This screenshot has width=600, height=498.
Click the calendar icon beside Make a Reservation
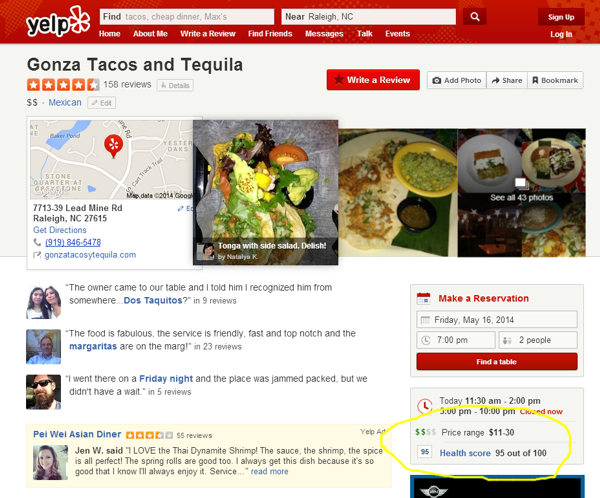424,299
